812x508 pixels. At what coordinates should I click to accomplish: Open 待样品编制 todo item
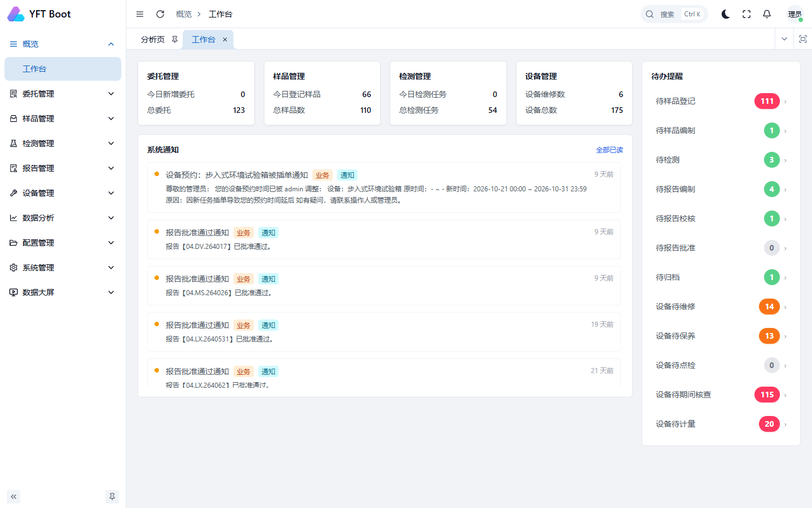click(721, 130)
